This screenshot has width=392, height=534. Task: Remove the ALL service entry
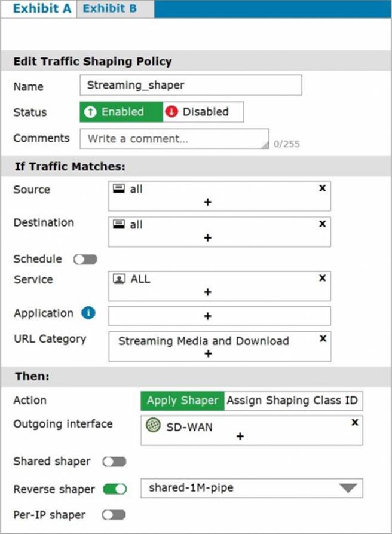point(322,279)
